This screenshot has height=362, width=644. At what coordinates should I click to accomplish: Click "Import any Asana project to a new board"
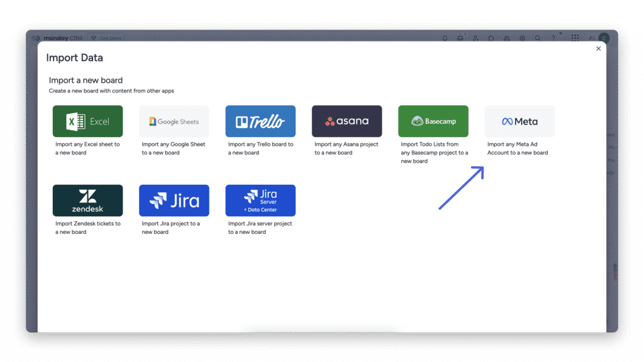pos(347,148)
